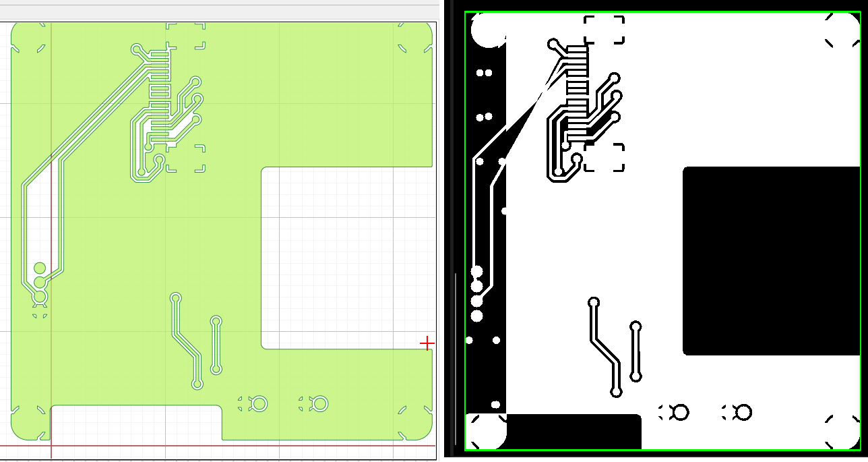Click the top round pad of the three-pad stack, left view
868x462 pixels.
click(40, 268)
